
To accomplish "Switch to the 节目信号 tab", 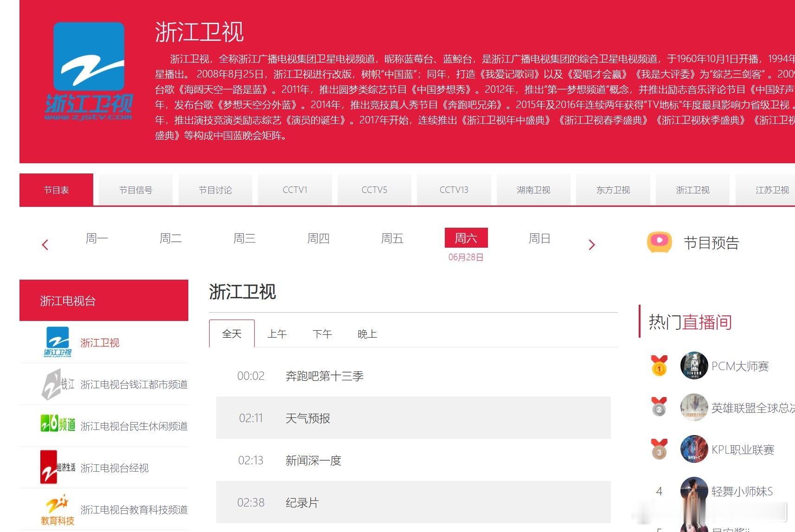I will point(135,190).
